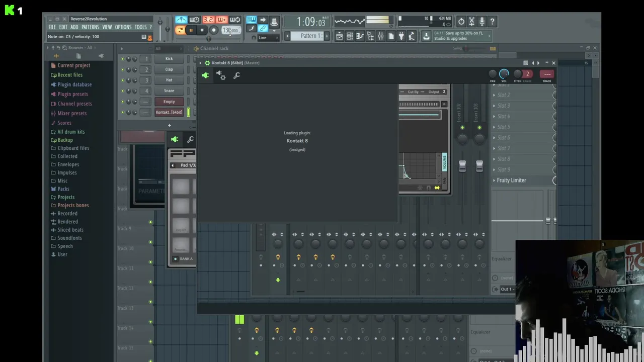Select the Clap channel button

169,69
